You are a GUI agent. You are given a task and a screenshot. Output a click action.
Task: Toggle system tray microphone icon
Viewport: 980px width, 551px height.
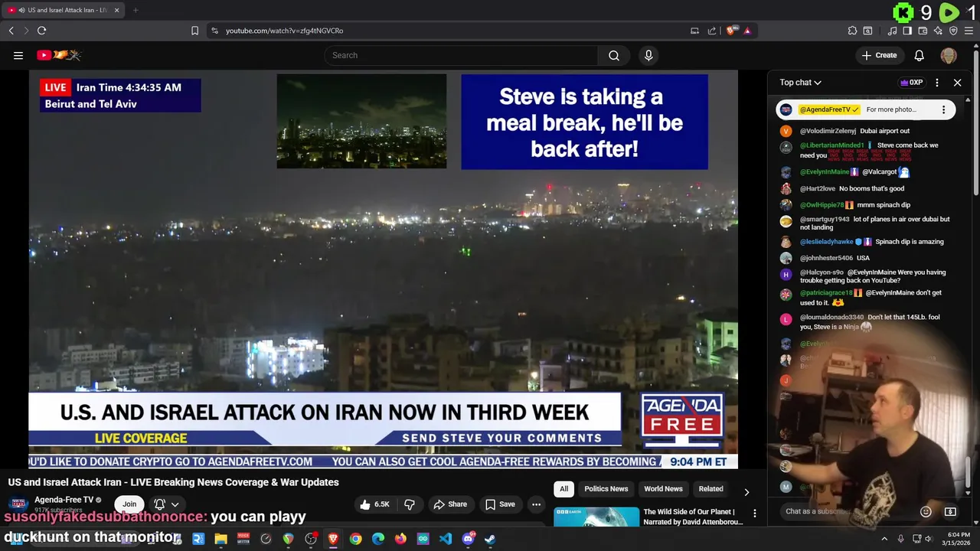(x=900, y=539)
